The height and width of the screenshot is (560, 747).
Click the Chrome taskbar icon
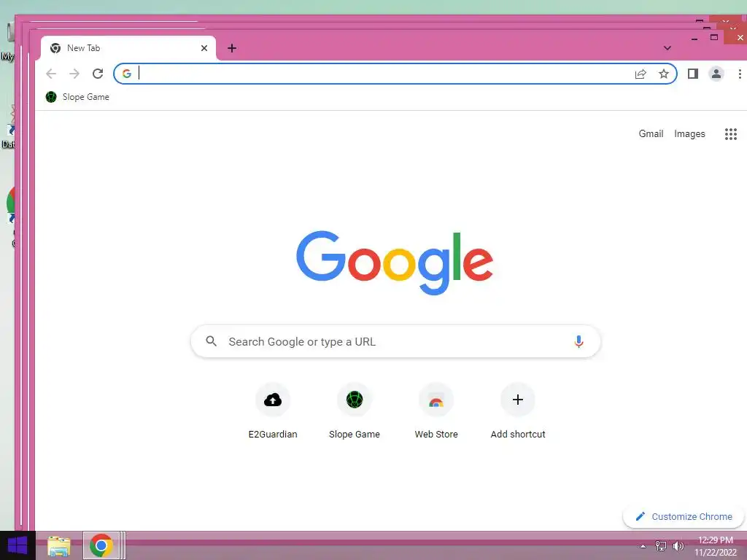101,545
